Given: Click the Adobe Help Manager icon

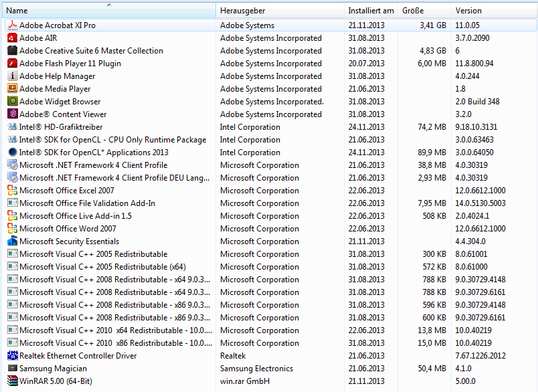Looking at the screenshot, I should [x=12, y=76].
